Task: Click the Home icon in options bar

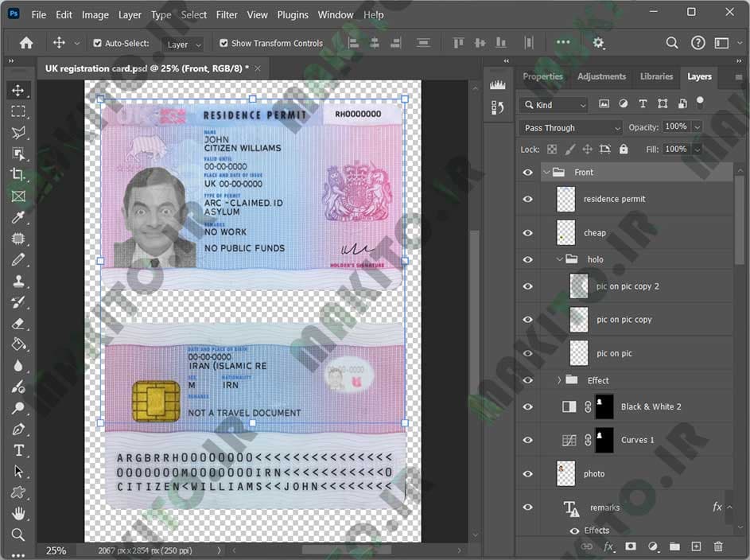Action: pyautogui.click(x=26, y=43)
